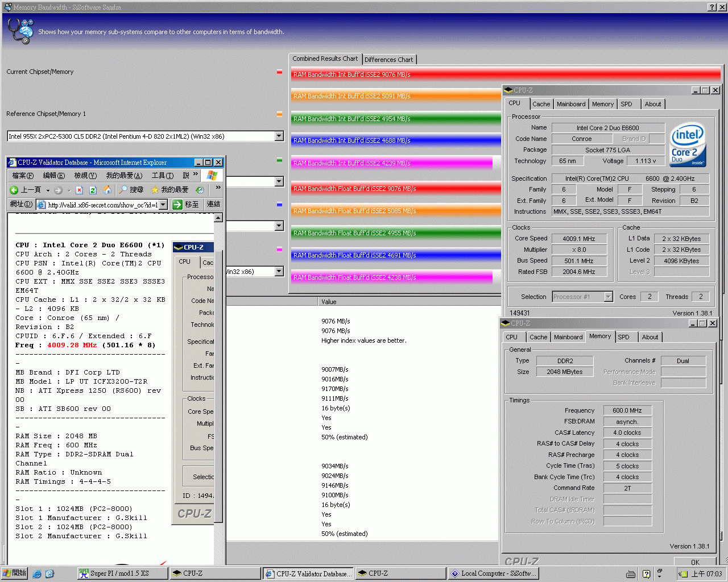The image size is (728, 582).
Task: Click the Refresh icon in Internet Explorer
Action: coord(93,190)
